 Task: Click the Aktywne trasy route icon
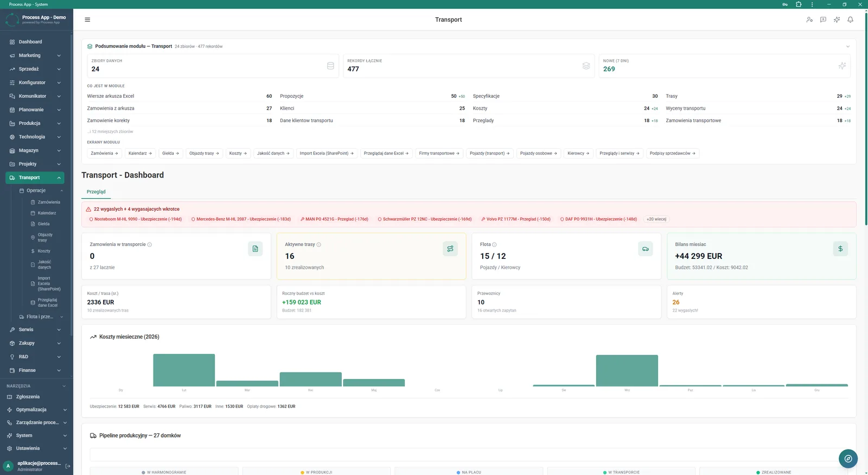450,249
